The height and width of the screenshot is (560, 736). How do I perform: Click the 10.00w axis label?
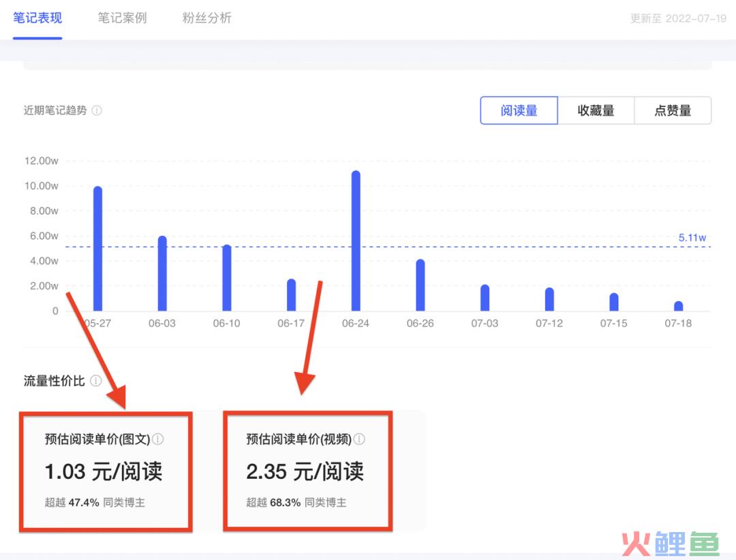pos(42,186)
